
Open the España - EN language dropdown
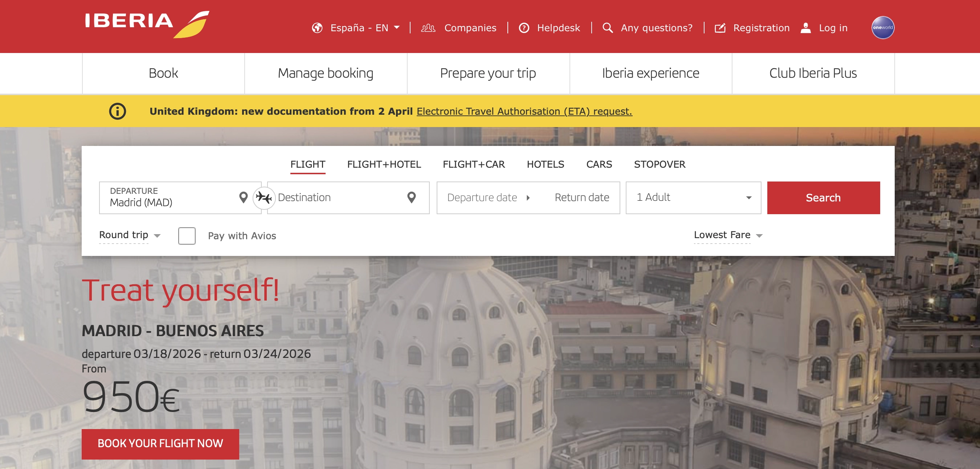point(364,28)
